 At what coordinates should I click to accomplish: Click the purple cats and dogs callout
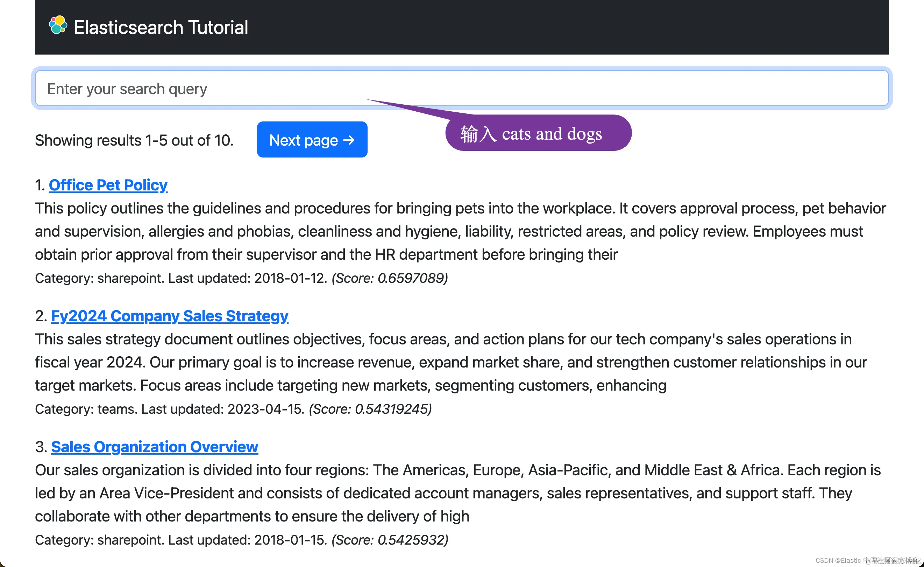click(x=538, y=133)
